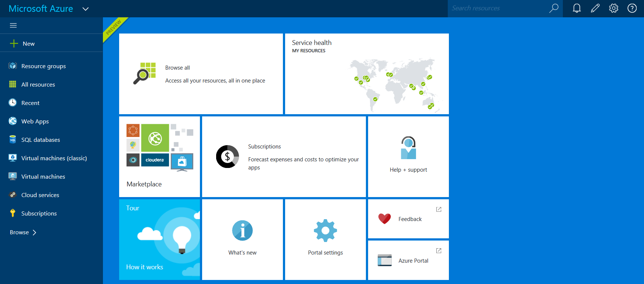Click the Portal settings gear icon
Viewport: 644px width, 284px height.
[x=325, y=231]
